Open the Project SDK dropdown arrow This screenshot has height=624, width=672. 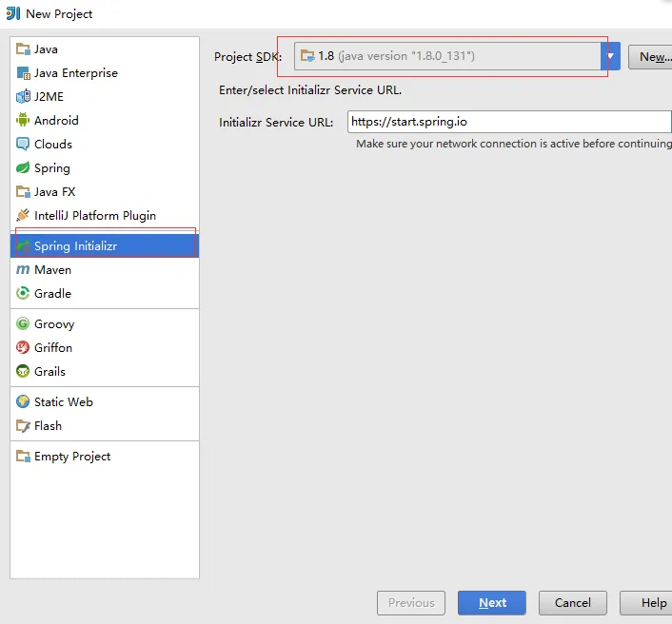610,56
